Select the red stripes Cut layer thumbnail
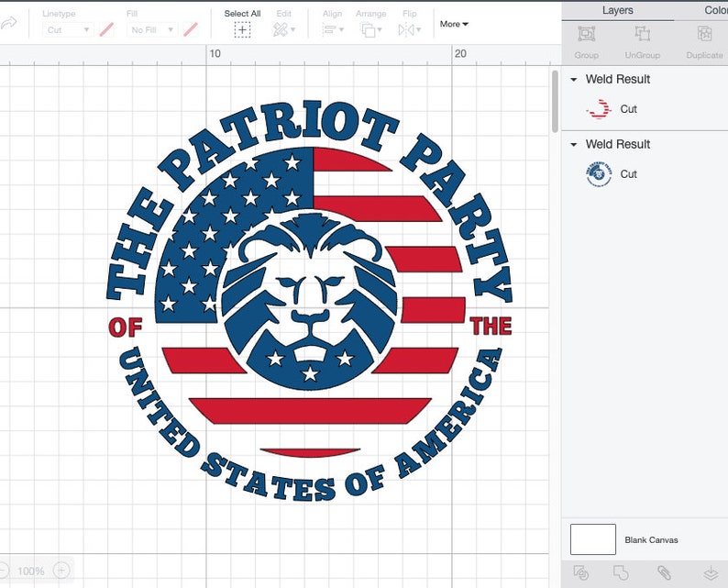 point(599,109)
